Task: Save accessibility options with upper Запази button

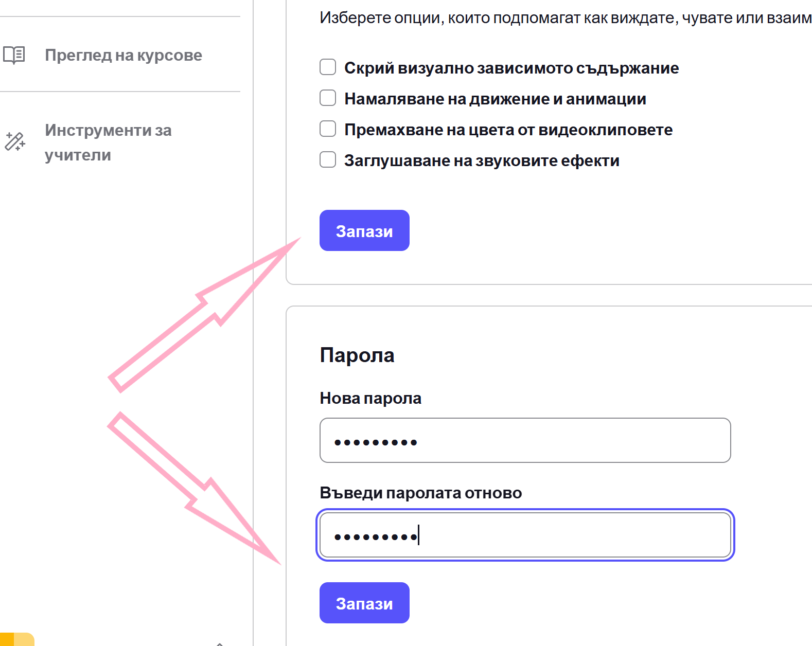Action: pyautogui.click(x=364, y=230)
